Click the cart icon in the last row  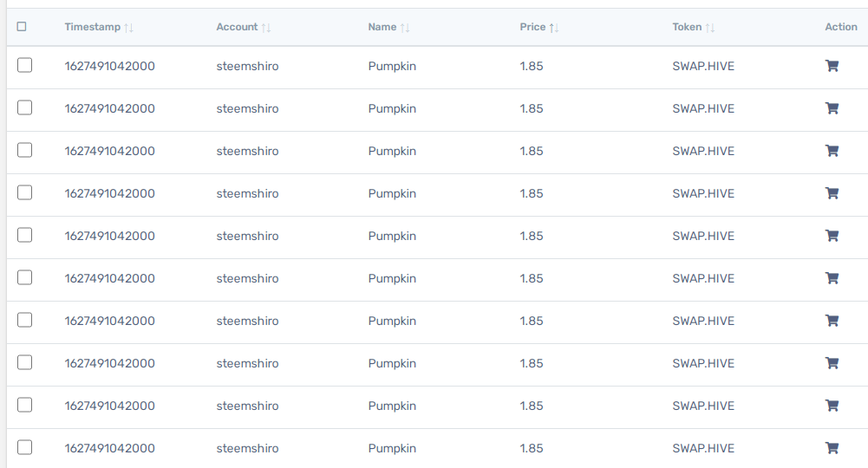[832, 448]
